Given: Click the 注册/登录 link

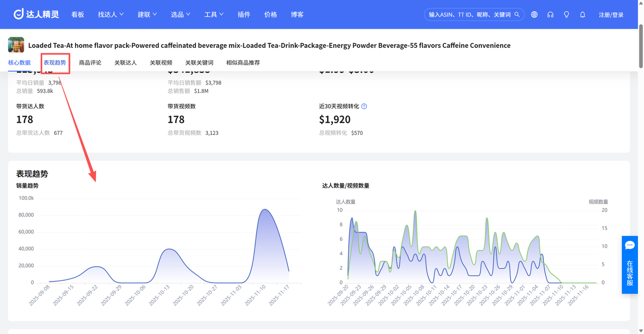Looking at the screenshot, I should (x=611, y=15).
